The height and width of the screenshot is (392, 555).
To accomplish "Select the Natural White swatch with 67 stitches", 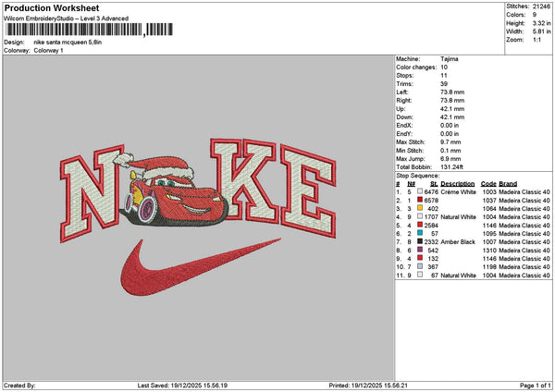I will (420, 275).
